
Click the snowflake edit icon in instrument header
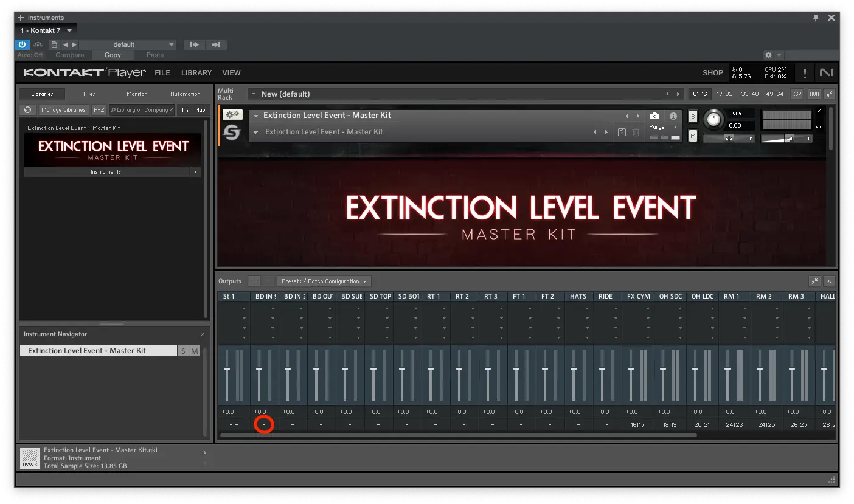pos(232,115)
